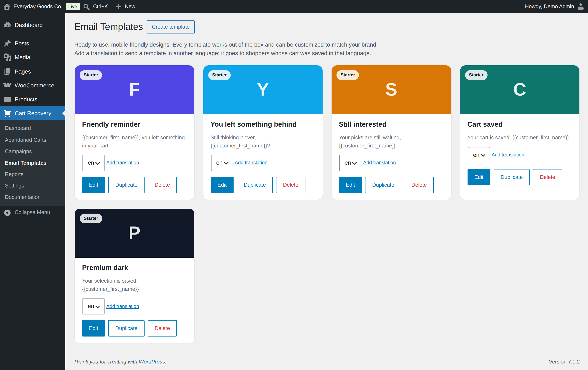Open Campaigns submenu item
Screen dimensions: 588x370
[x=18, y=151]
